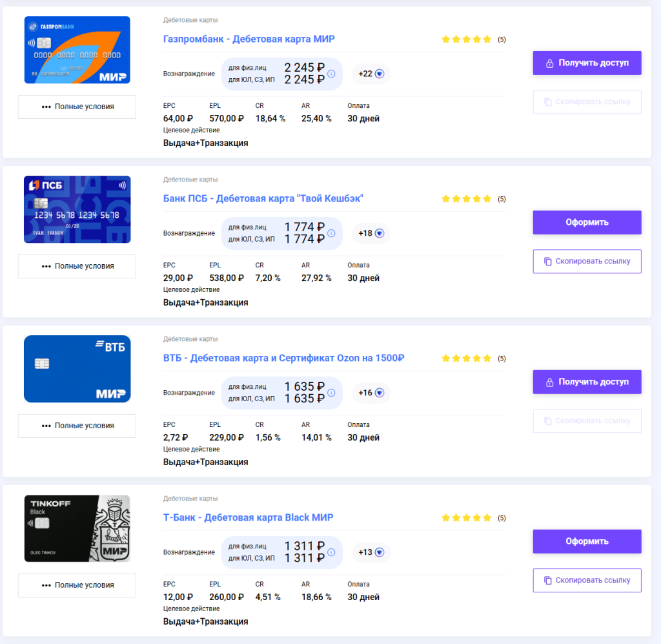Screen dimensions: 661x644
Task: Click info icon beside T-Bank 1 311 ₽ reward
Action: point(331,552)
